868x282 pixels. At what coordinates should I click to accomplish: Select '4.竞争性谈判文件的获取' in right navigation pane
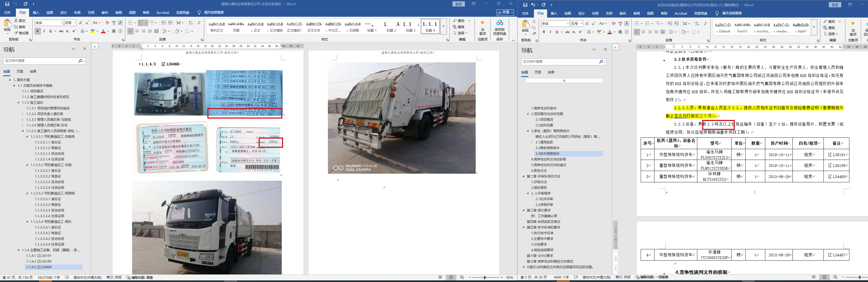point(548,159)
